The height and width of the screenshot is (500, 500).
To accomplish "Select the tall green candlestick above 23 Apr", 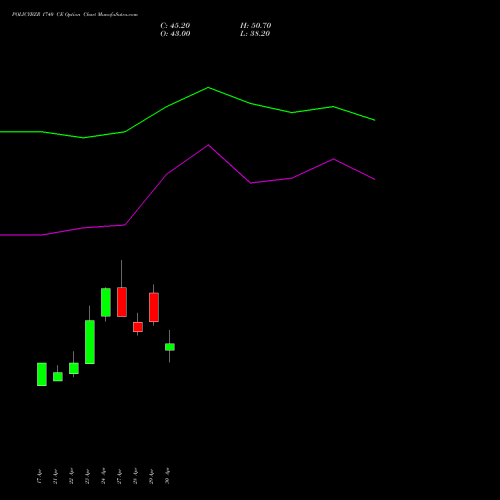I will point(90,342).
